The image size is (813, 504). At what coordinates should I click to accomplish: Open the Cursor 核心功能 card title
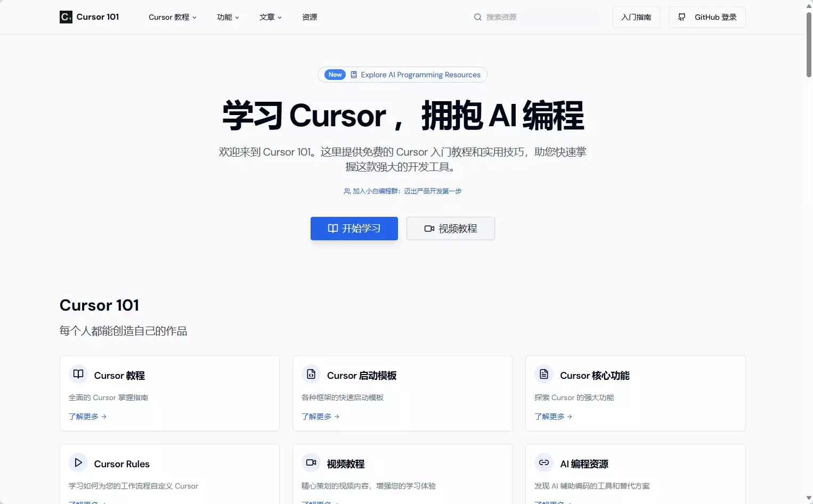pos(595,376)
